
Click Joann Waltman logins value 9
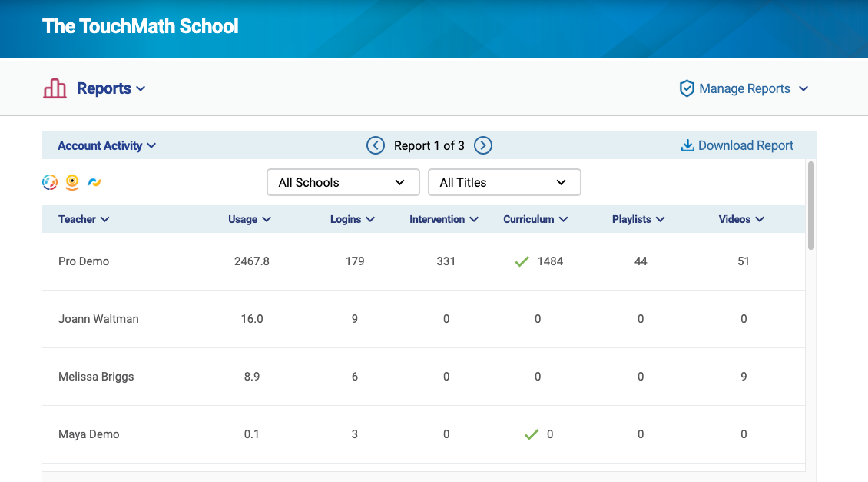[x=355, y=319]
